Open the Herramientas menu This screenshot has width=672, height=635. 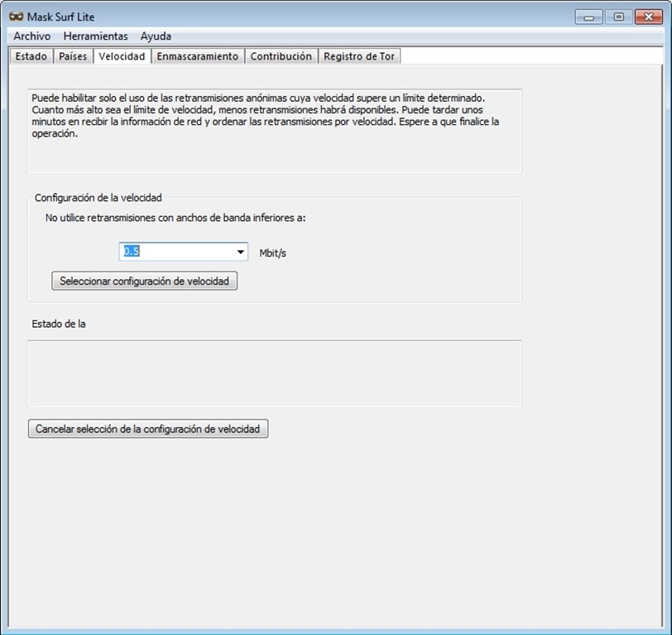click(x=95, y=36)
